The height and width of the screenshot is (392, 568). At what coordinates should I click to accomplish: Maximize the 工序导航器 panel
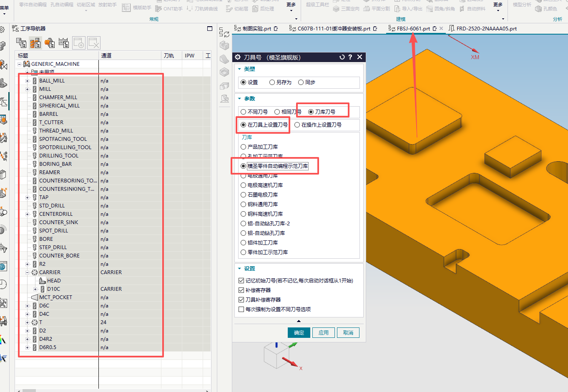[210, 28]
